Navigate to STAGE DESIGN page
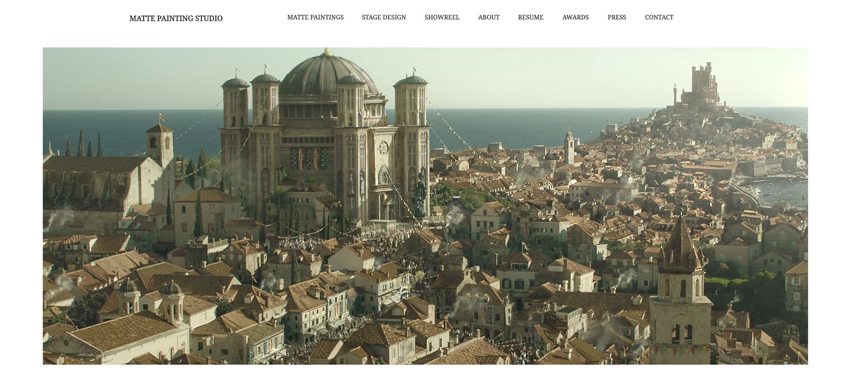 [383, 17]
